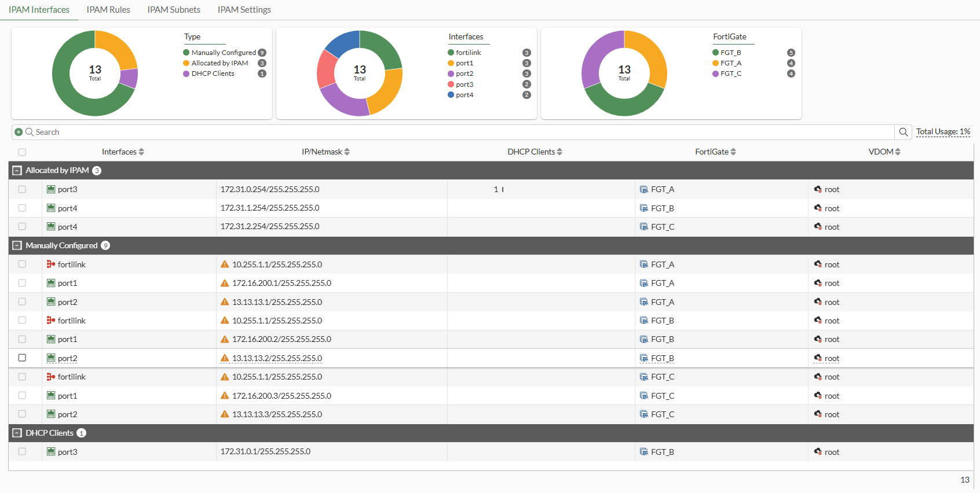Viewport: 980px width, 493px height.
Task: Click the Total Usage: 1% link
Action: [x=942, y=132]
